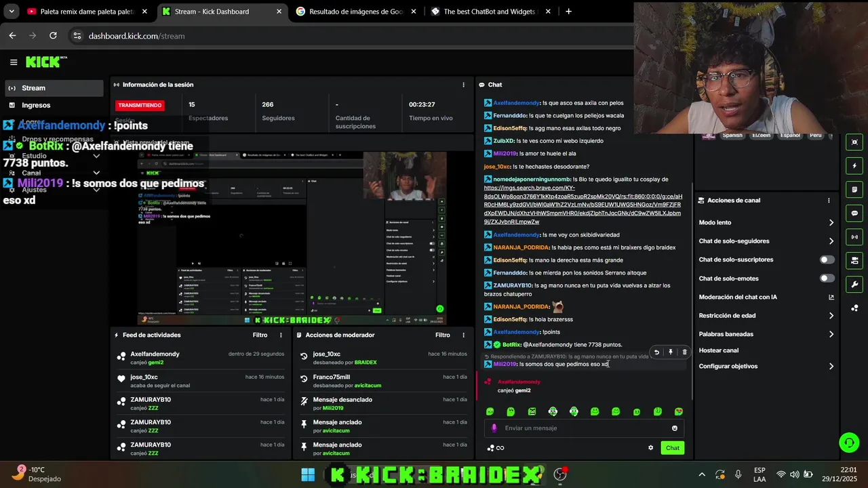
Task: Open the Kick hamburger menu
Action: tap(14, 62)
